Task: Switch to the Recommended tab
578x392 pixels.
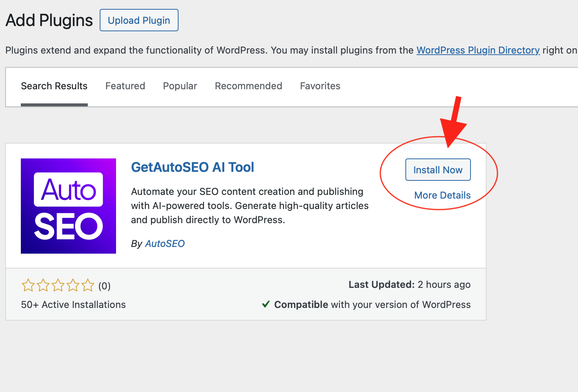Action: [x=248, y=86]
